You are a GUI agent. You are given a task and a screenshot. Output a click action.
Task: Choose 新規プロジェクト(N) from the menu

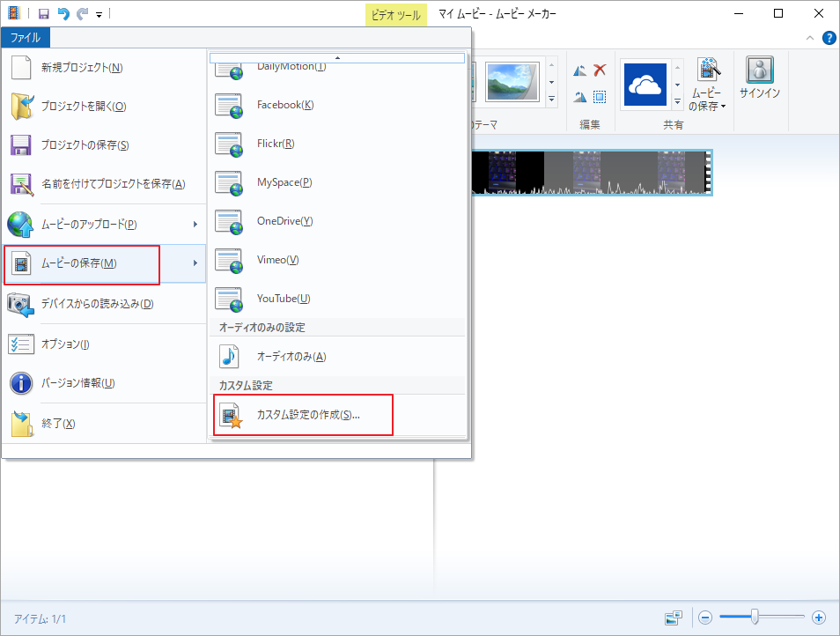click(x=104, y=68)
